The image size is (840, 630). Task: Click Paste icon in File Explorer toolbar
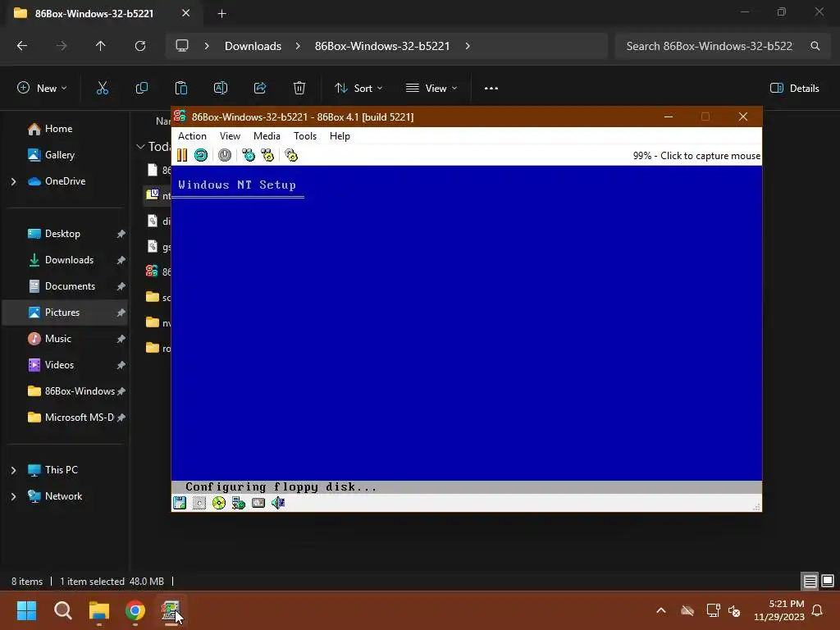181,89
